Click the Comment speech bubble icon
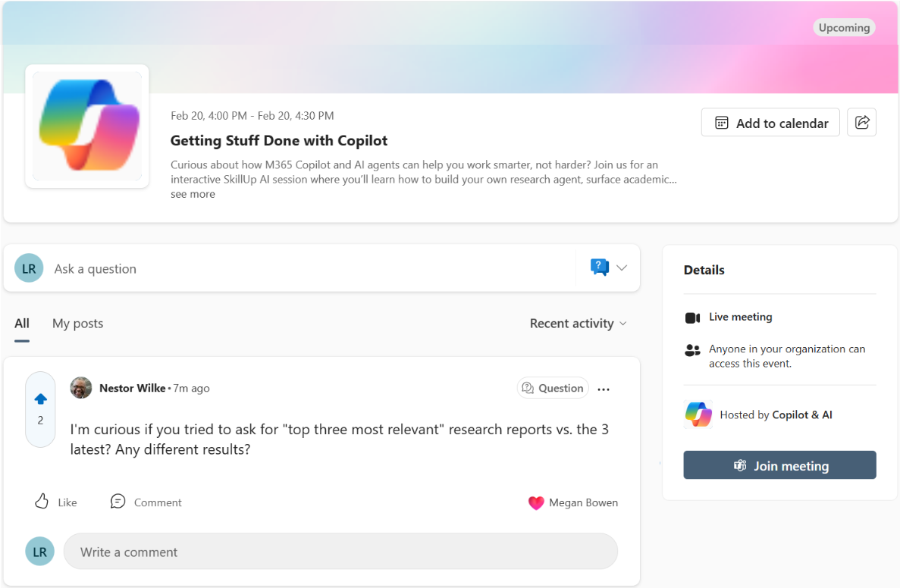 point(118,502)
